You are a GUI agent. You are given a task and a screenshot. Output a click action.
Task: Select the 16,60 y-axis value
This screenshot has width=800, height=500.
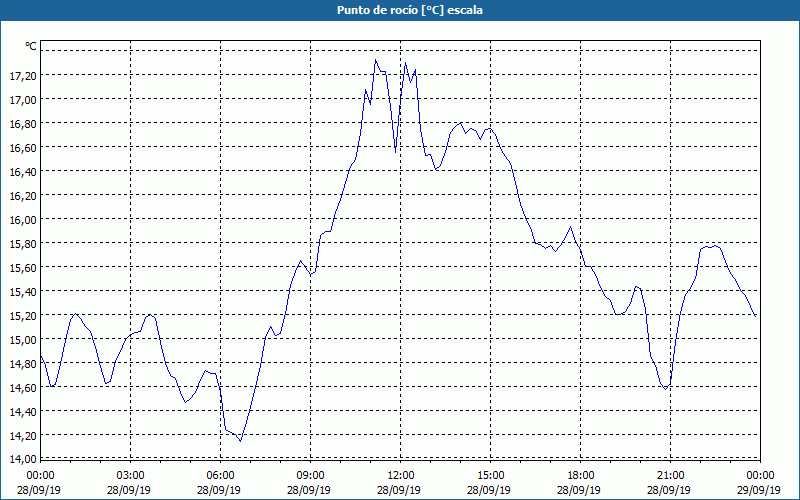tap(23, 147)
